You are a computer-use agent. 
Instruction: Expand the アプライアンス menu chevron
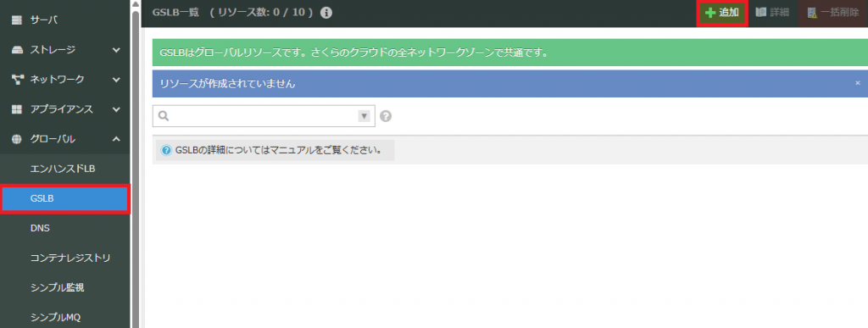[116, 109]
